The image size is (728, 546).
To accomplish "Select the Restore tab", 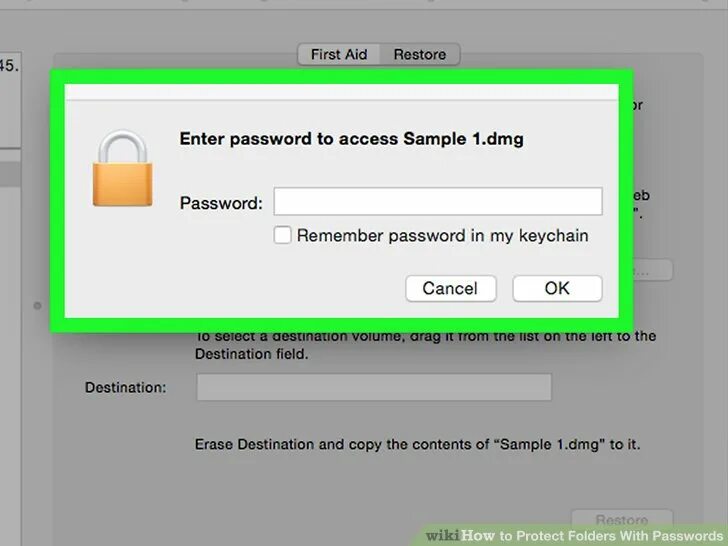I will pos(420,54).
